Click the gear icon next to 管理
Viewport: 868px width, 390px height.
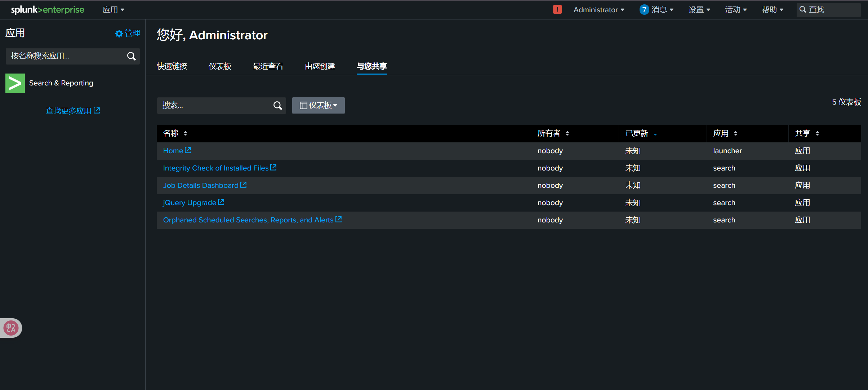[119, 34]
